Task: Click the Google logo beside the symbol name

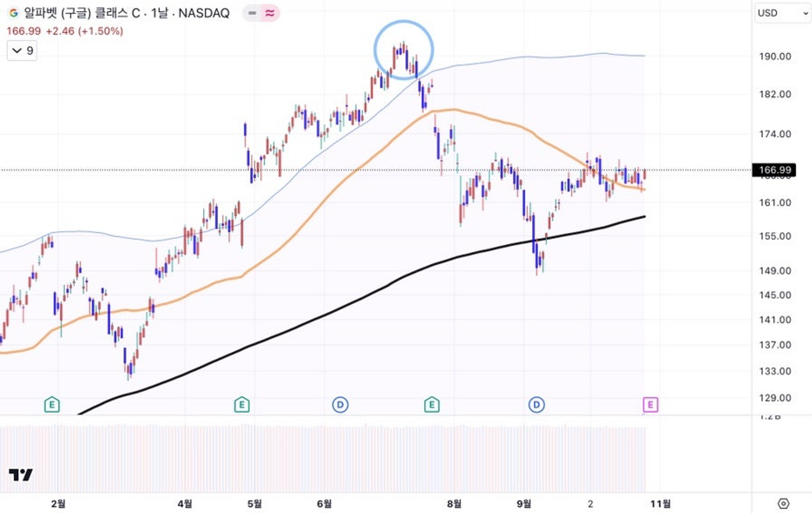Action: [x=14, y=13]
